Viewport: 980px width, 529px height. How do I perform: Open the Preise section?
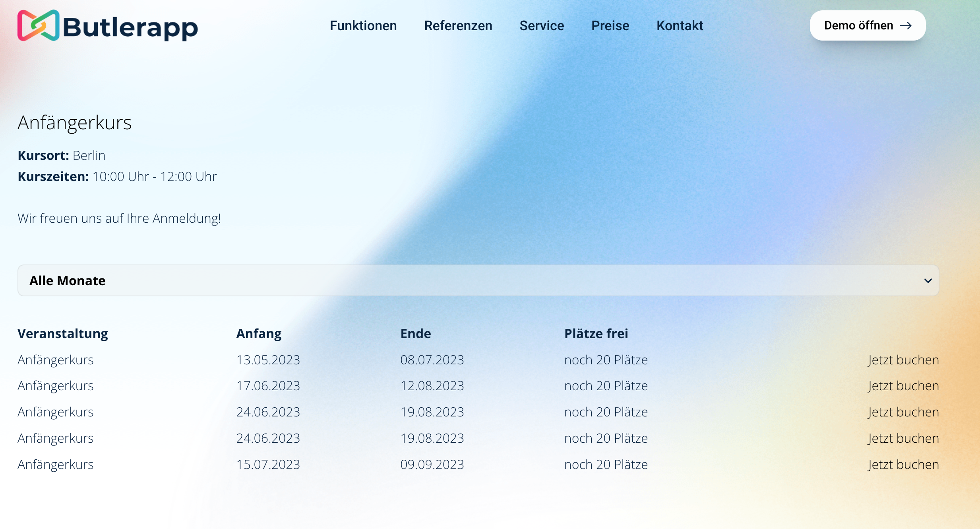pos(610,25)
